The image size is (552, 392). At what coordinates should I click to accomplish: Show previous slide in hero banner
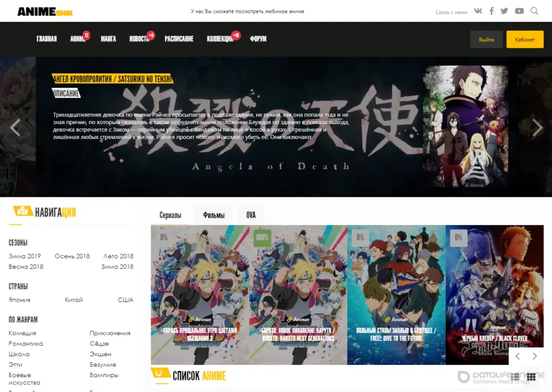(15, 127)
